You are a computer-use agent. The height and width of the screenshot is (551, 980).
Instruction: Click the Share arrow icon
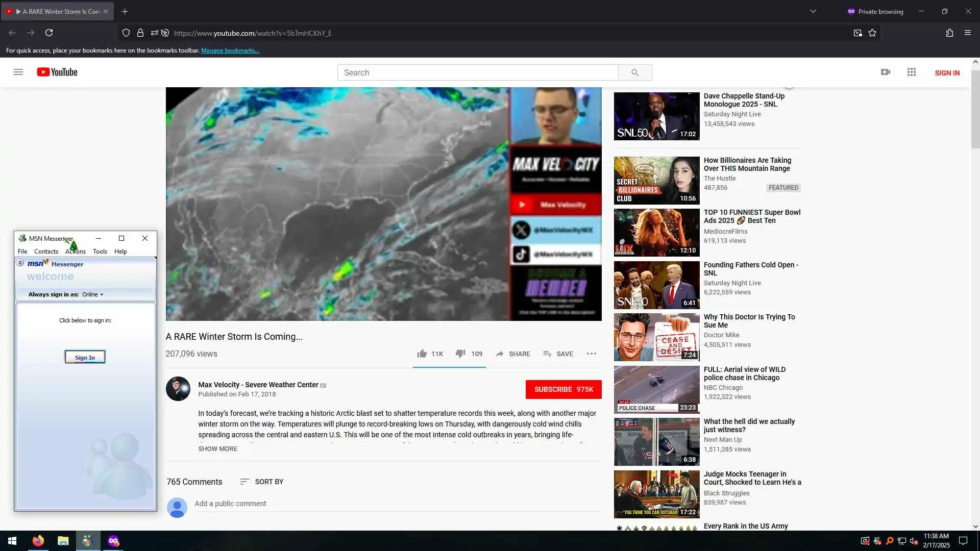[500, 354]
